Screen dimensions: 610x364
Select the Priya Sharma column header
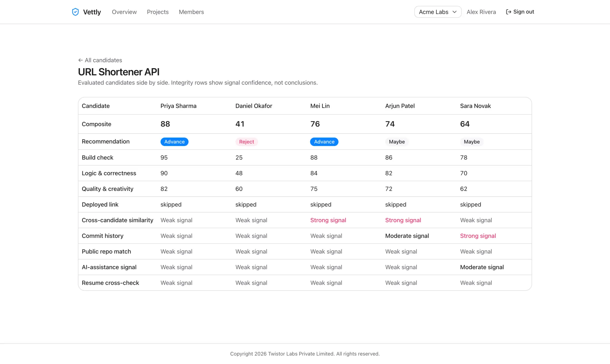coord(178,106)
